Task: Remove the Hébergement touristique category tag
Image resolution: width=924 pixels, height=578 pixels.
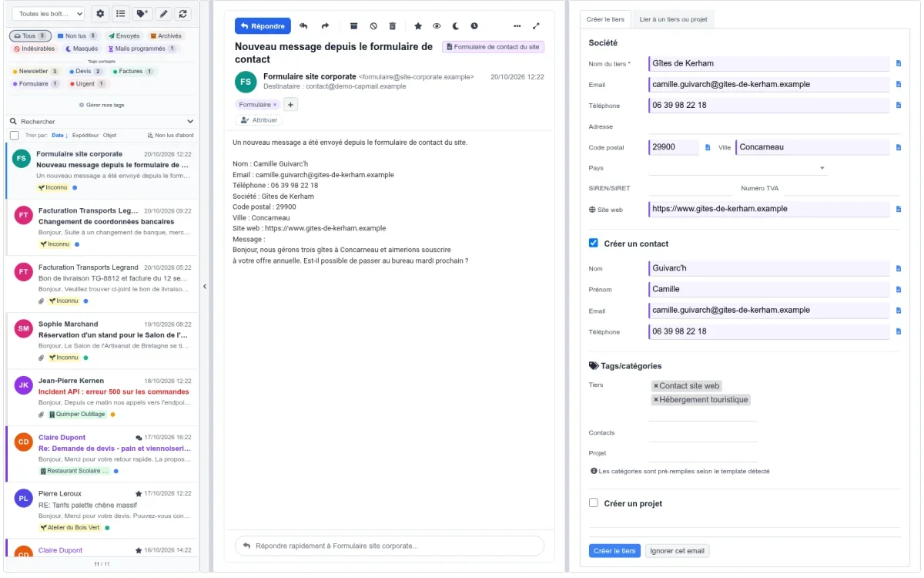Action: click(656, 400)
